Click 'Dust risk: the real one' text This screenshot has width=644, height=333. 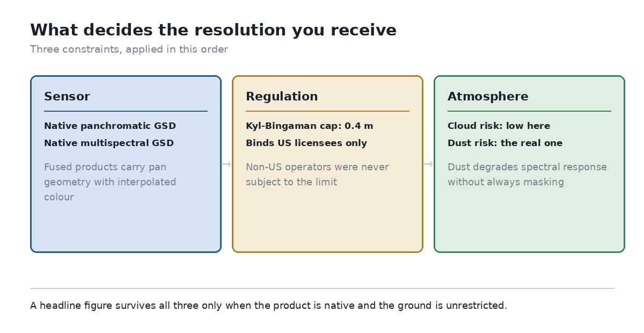(x=505, y=143)
